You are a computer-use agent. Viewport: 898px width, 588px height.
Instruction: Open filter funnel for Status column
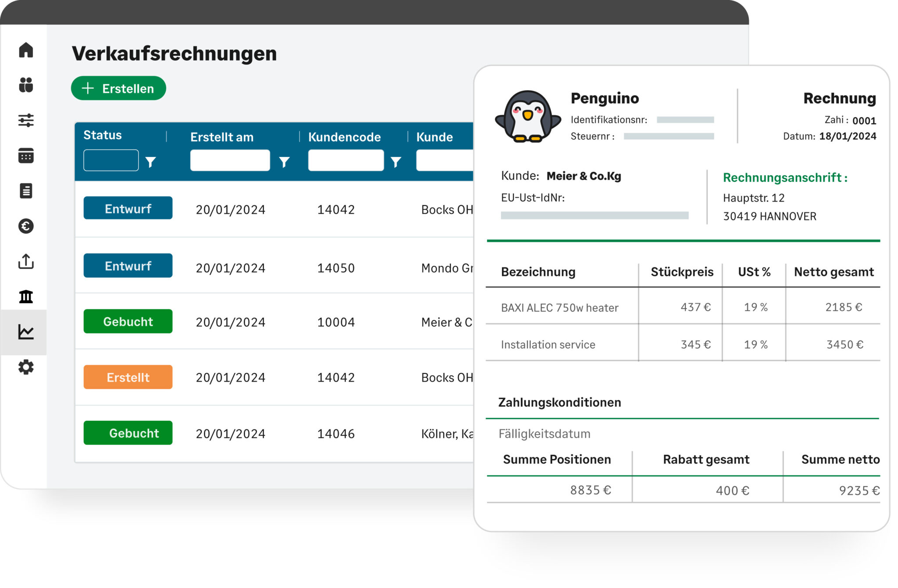(x=151, y=162)
